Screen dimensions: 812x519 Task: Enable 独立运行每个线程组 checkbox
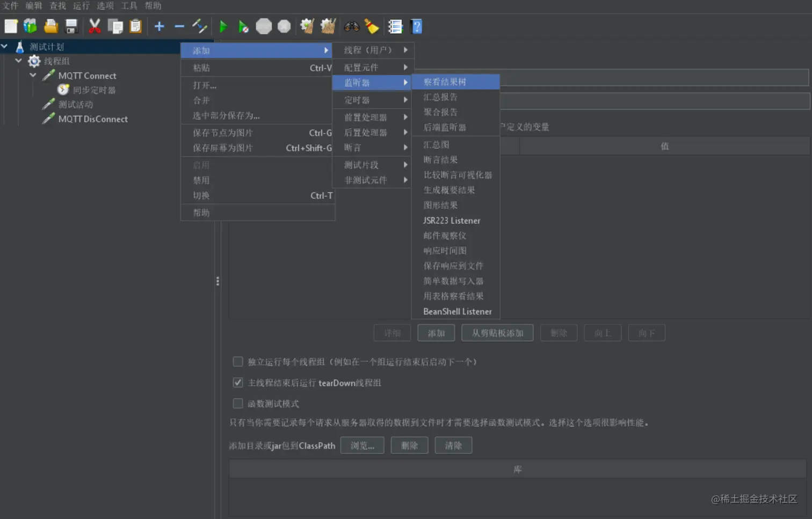[237, 361]
